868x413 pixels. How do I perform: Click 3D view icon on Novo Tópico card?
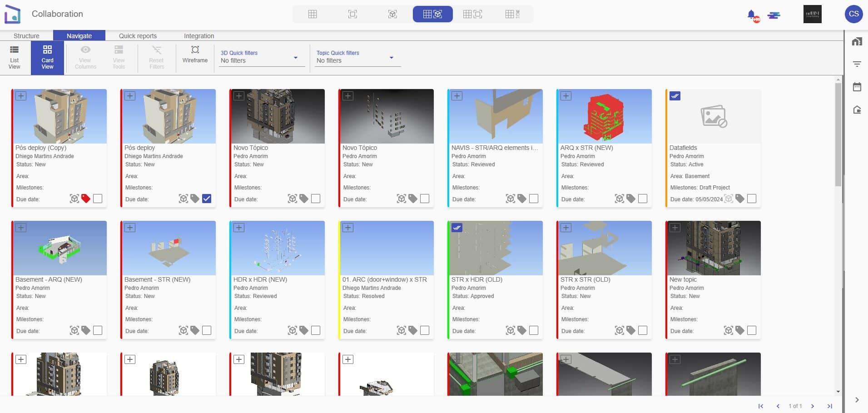[293, 199]
